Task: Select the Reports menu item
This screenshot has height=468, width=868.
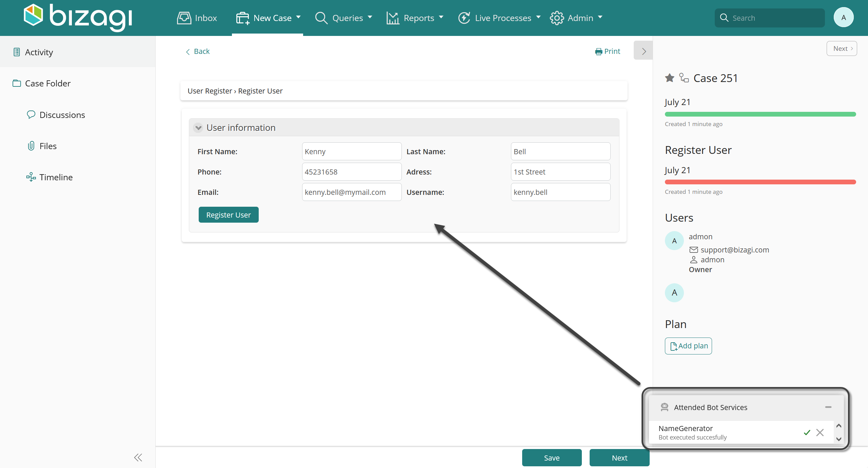Action: (419, 18)
